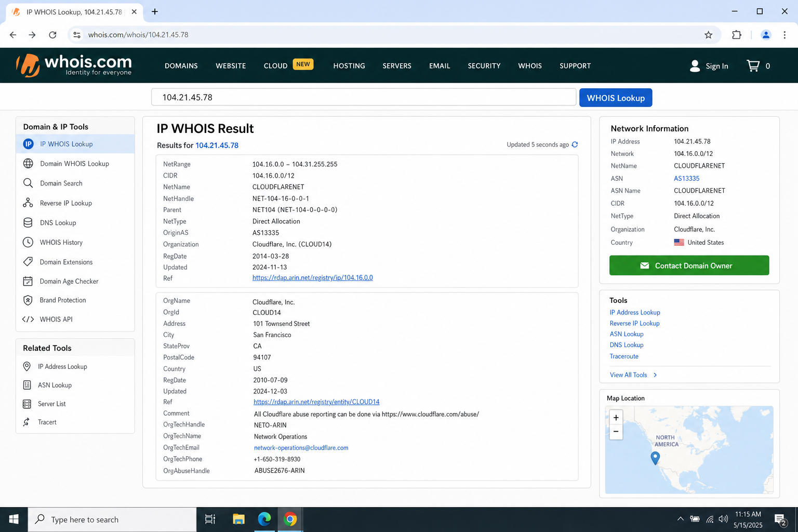Open the SUPPORT menu

[575, 66]
